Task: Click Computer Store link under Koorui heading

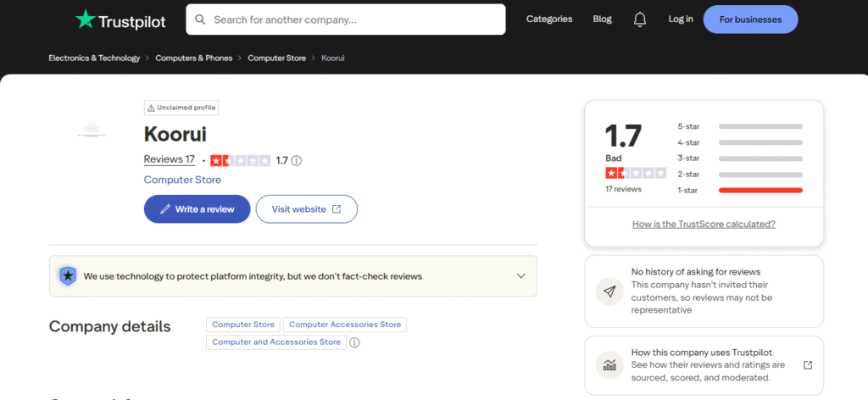Action: 182,180
